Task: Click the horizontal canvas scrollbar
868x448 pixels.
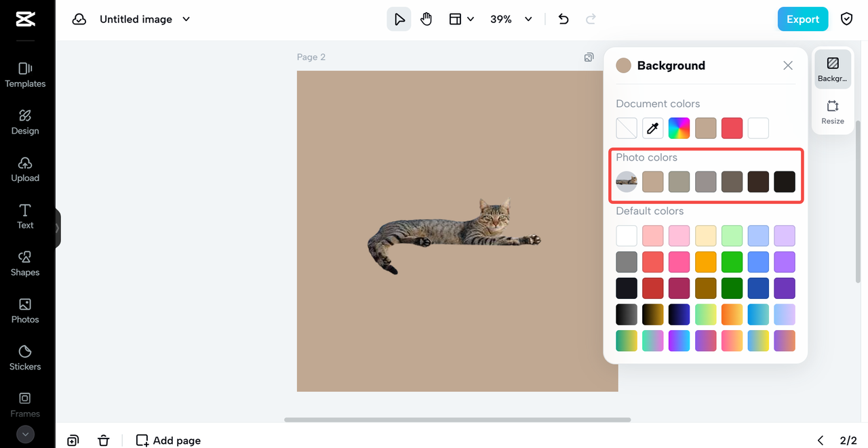Action: tap(457, 420)
